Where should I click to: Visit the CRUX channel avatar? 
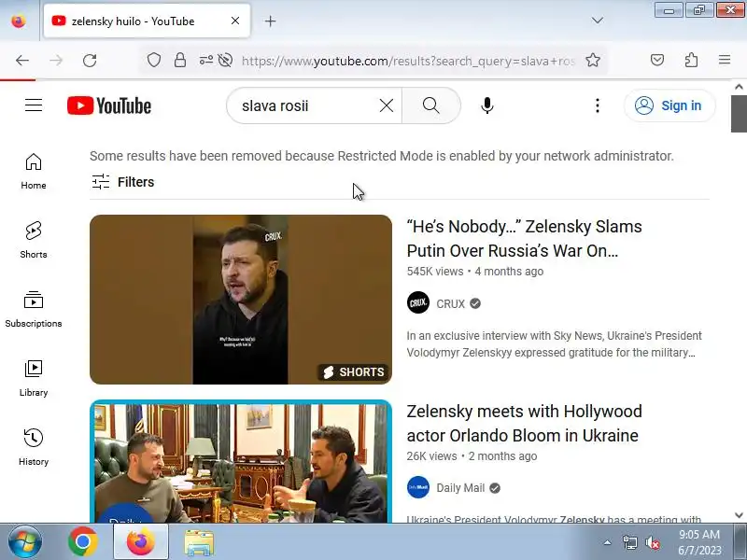tap(418, 302)
